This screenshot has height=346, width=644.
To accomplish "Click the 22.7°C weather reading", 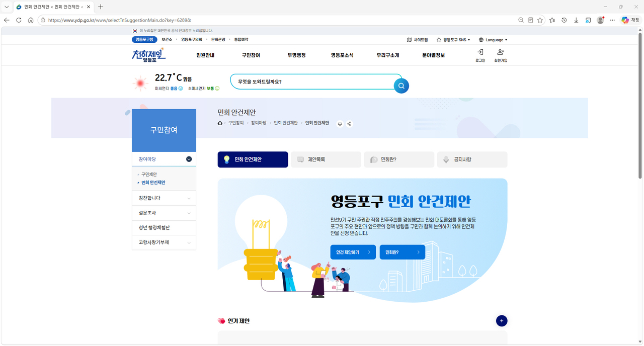I will pos(169,77).
